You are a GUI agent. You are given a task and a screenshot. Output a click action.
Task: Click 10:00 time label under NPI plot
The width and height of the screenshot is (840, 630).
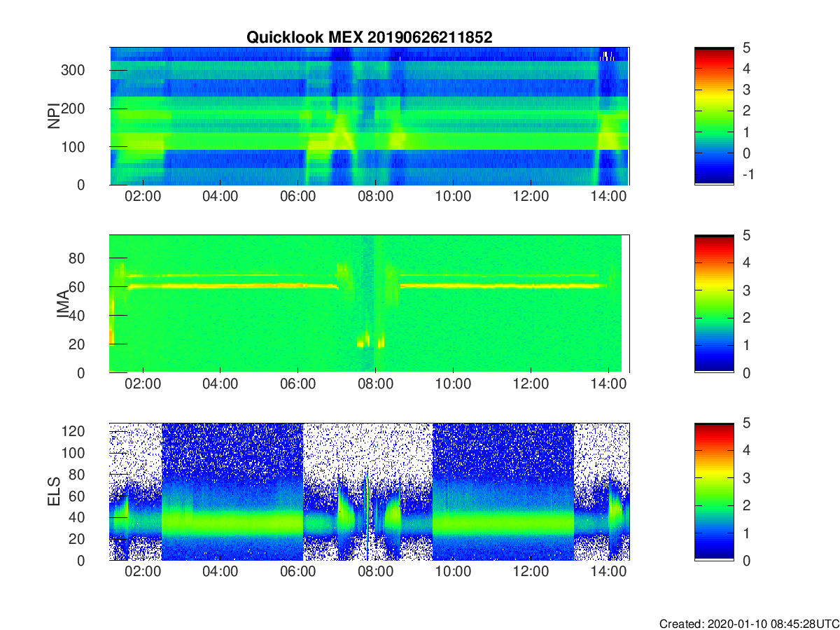[x=453, y=198]
